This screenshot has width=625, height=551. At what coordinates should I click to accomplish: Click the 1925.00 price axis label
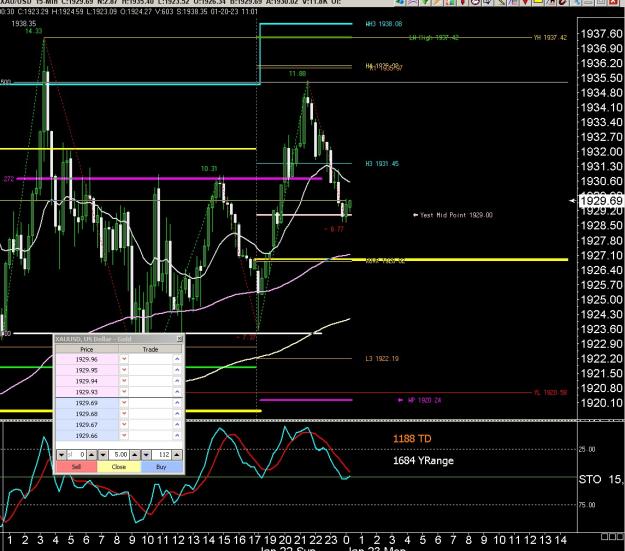point(601,299)
